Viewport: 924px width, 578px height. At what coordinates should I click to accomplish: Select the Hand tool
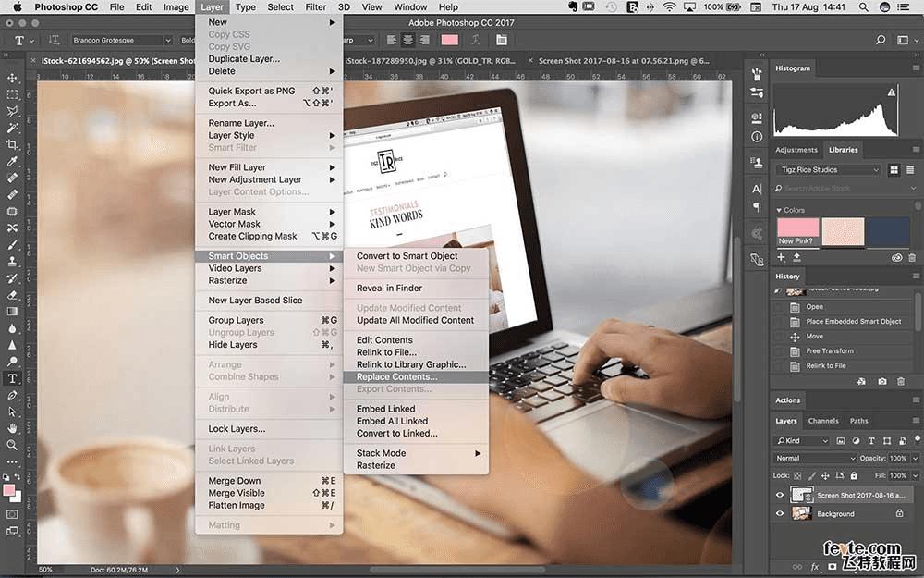[12, 428]
